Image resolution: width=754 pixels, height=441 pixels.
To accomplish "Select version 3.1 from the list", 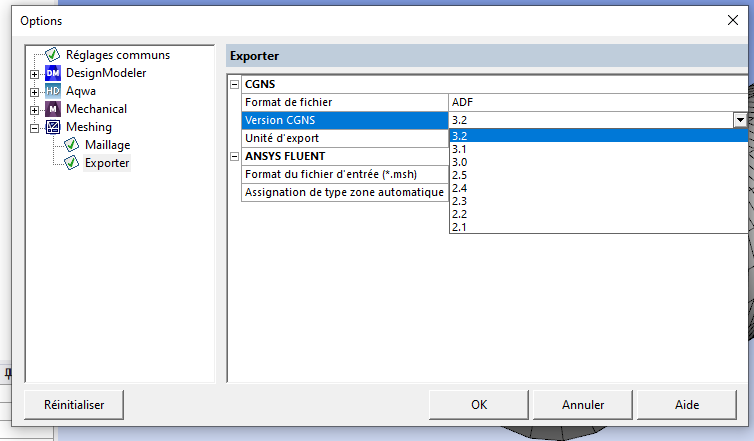I will (x=460, y=150).
